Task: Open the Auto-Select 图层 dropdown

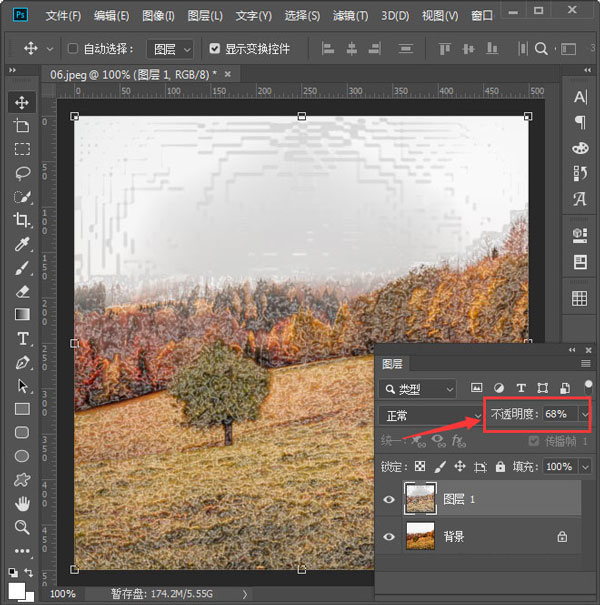Action: (x=170, y=49)
